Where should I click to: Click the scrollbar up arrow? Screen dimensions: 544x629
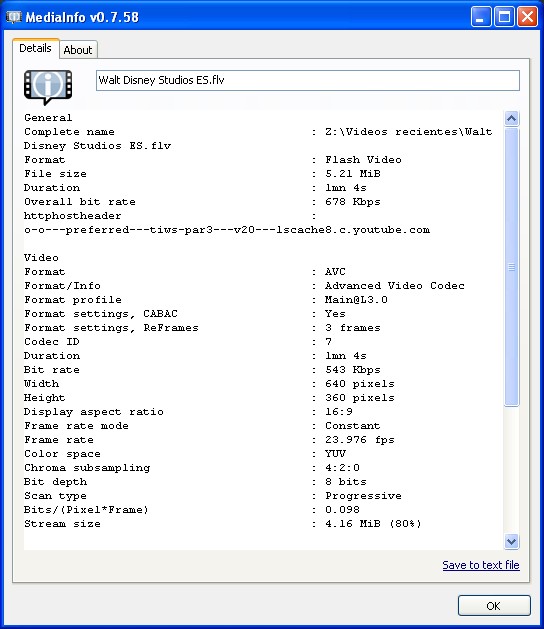[x=512, y=118]
